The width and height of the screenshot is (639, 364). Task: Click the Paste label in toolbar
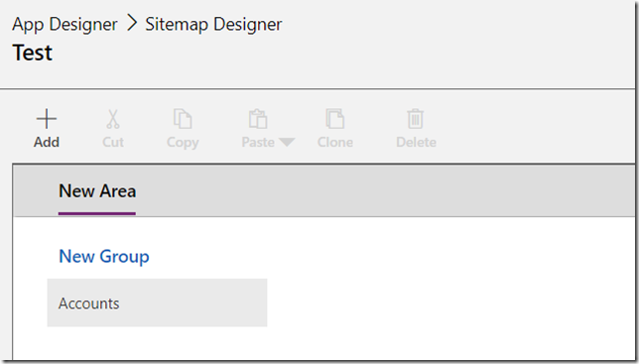click(x=258, y=142)
